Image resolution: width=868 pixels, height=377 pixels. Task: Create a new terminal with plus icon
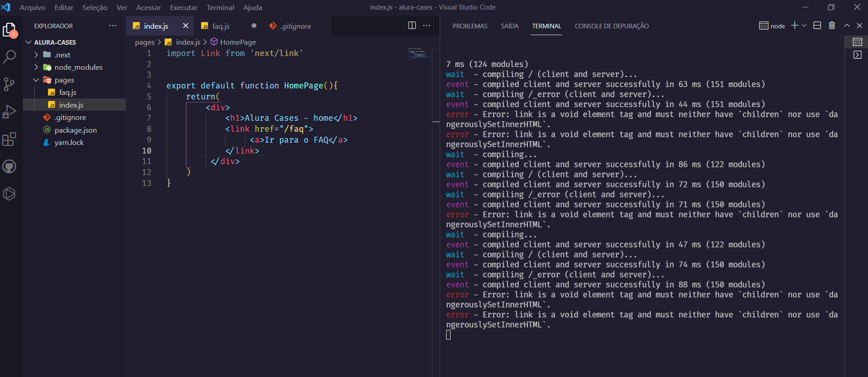click(795, 26)
